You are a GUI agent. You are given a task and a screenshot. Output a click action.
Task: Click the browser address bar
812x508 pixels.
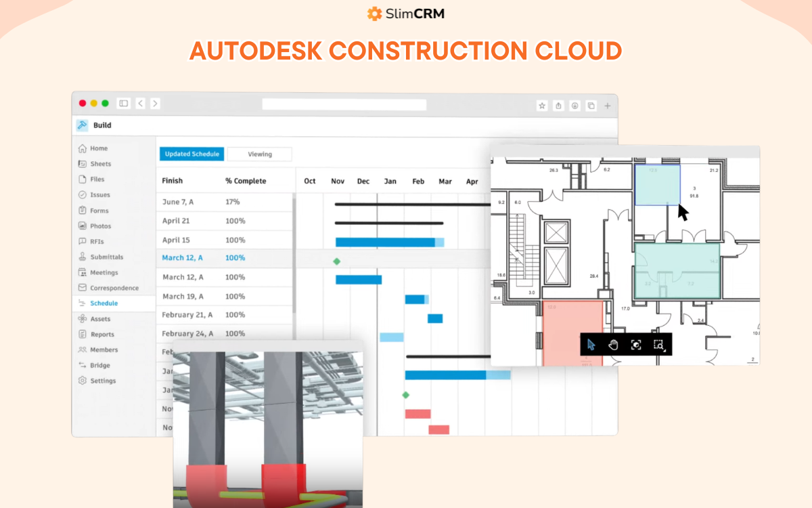(344, 105)
